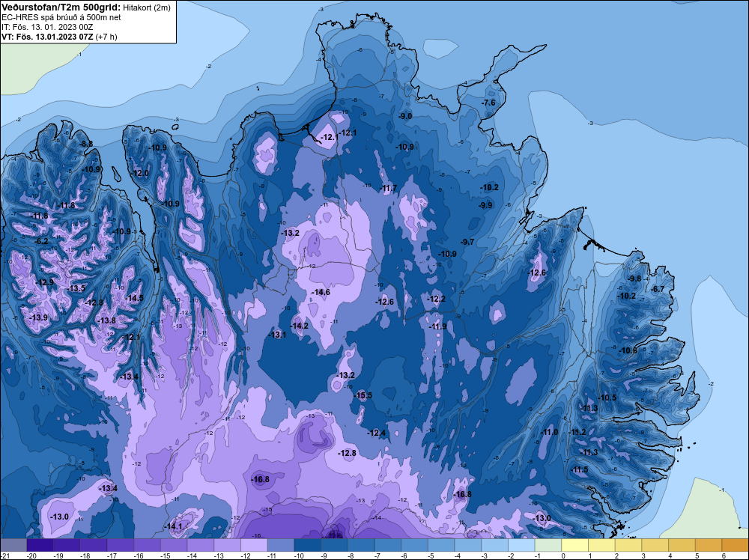Click the -12.2 temperature reading
Screen dimensions: 749x560
pyautogui.click(x=436, y=299)
